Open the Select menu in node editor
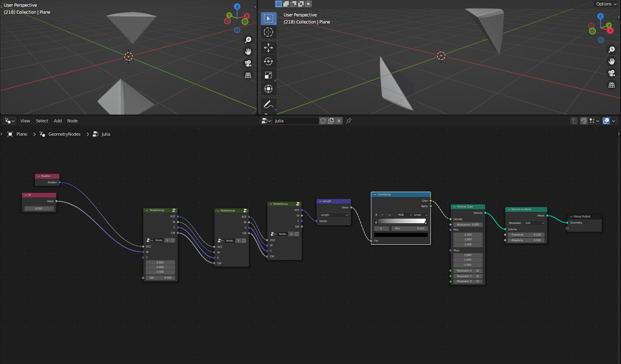This screenshot has height=364, width=621. point(42,121)
